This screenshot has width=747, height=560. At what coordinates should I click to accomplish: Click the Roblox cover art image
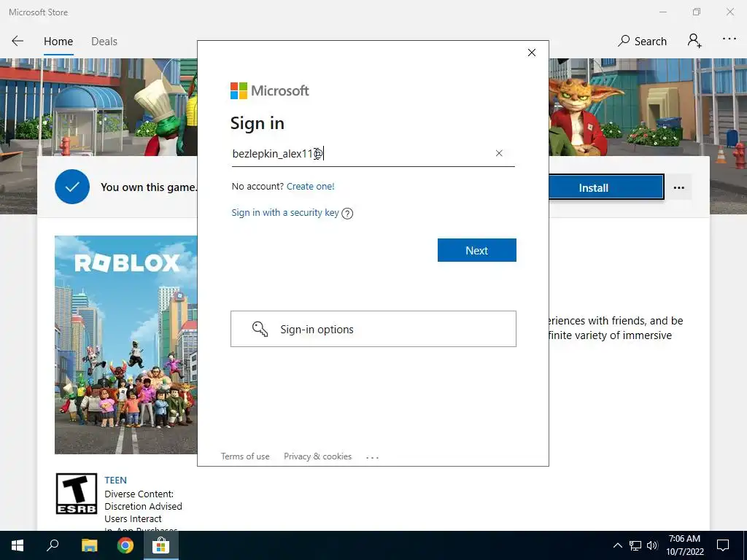[x=125, y=345]
